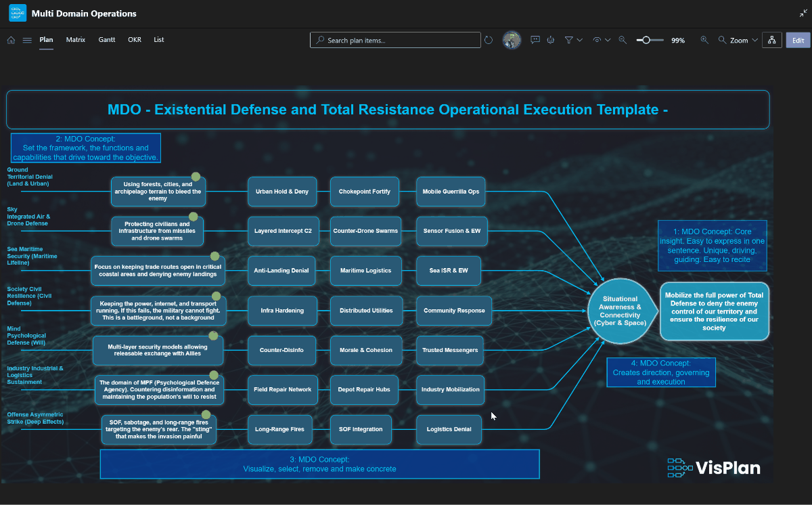Click the refresh icon beside search
The image size is (812, 505).
coord(488,40)
